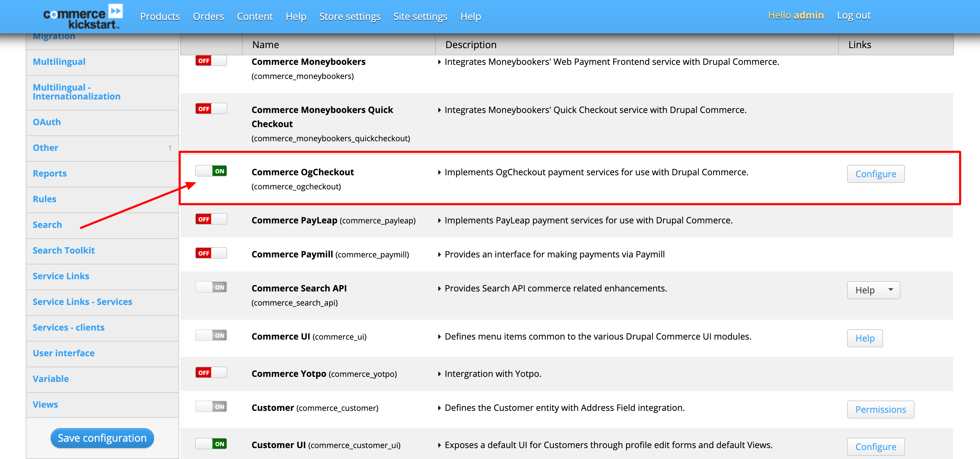980x459 pixels.
Task: Click Log out
Action: tap(854, 16)
